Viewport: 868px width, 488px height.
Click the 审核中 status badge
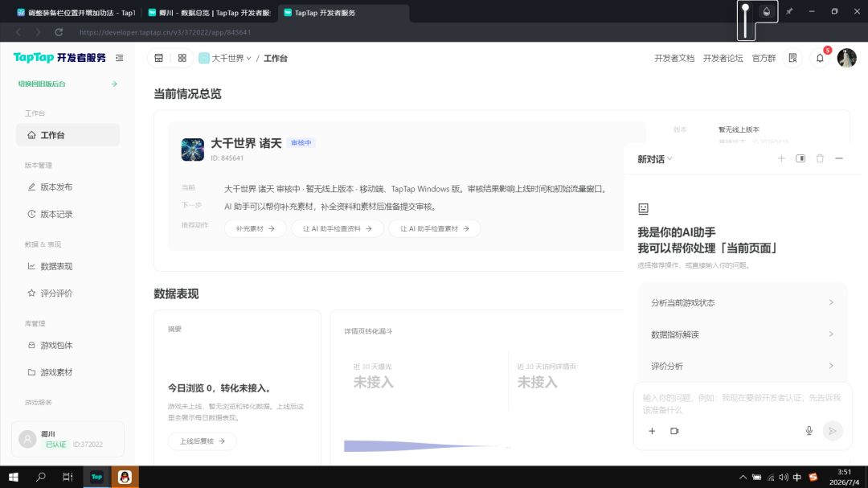[x=301, y=143]
